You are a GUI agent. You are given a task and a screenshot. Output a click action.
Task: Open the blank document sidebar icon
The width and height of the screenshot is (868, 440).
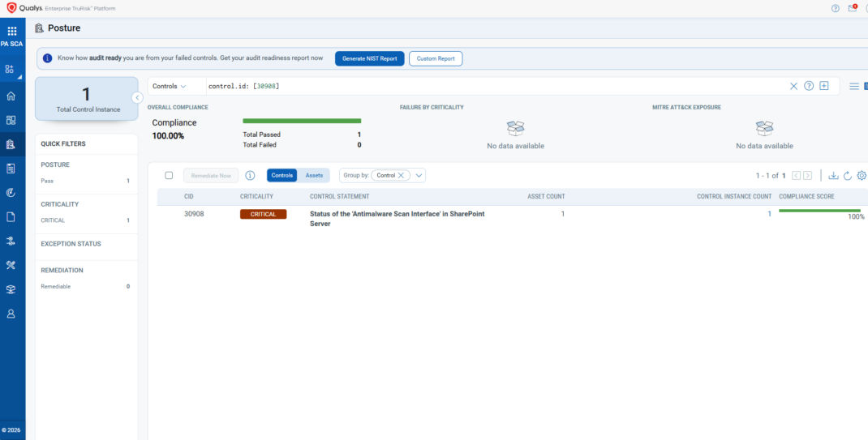pyautogui.click(x=11, y=216)
